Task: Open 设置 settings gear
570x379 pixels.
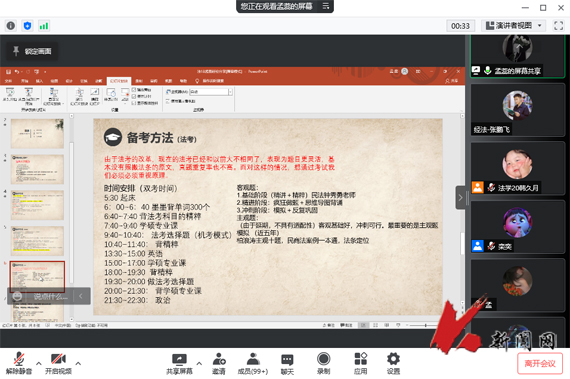Action: (393, 363)
